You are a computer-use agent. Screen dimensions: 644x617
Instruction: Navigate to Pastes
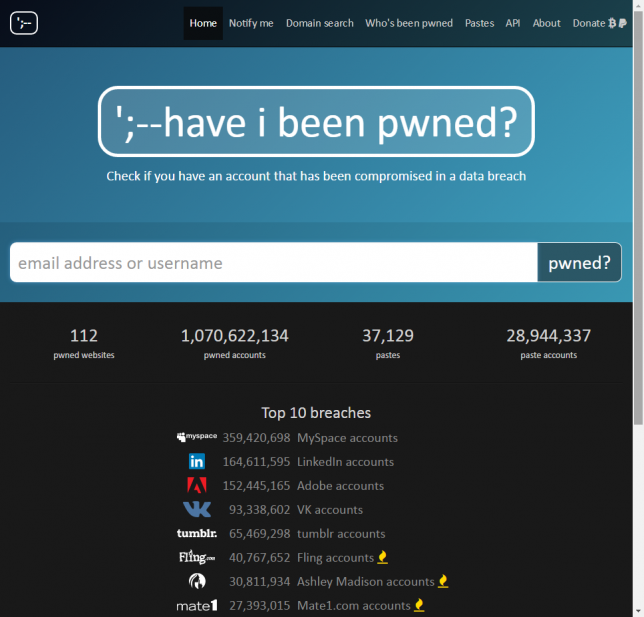tap(479, 23)
